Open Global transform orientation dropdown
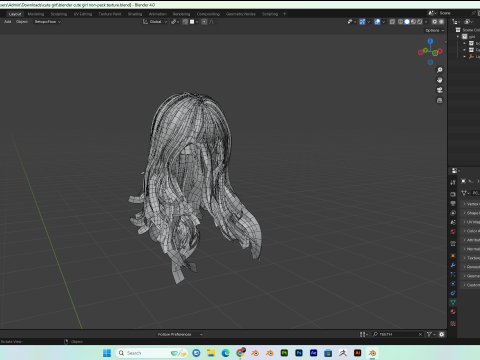 tap(155, 22)
